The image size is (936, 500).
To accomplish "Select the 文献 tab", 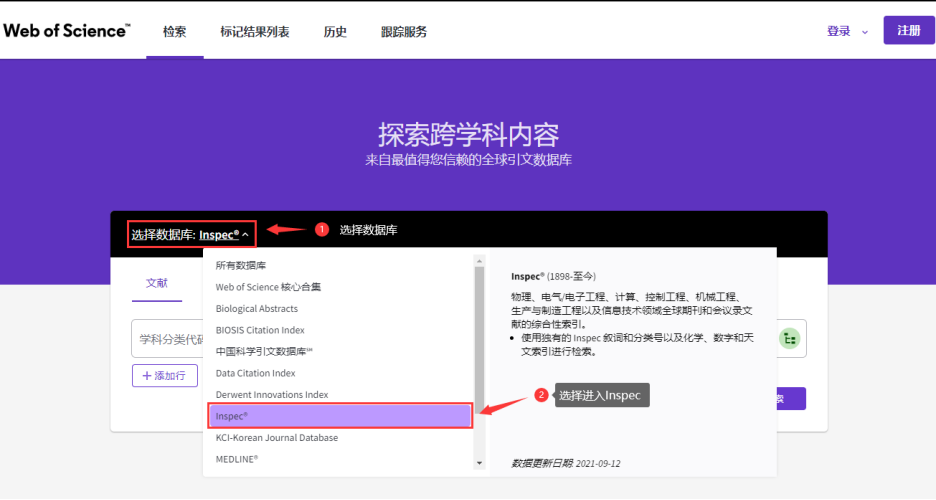I will pos(156,283).
